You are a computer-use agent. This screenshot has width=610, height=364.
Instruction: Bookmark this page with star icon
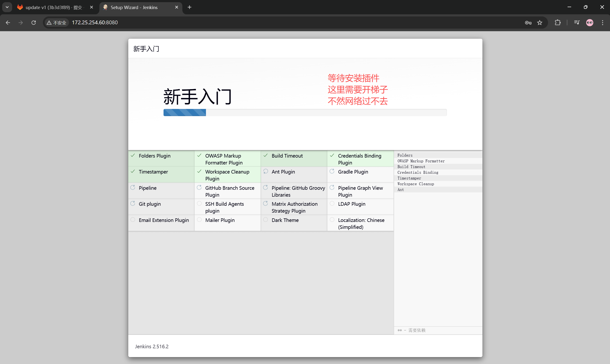tap(540, 23)
